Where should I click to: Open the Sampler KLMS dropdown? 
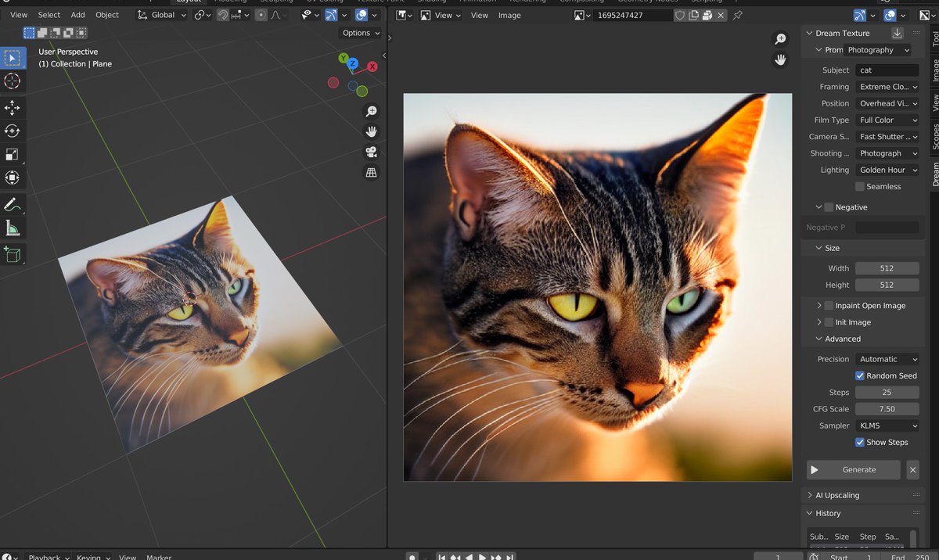887,425
